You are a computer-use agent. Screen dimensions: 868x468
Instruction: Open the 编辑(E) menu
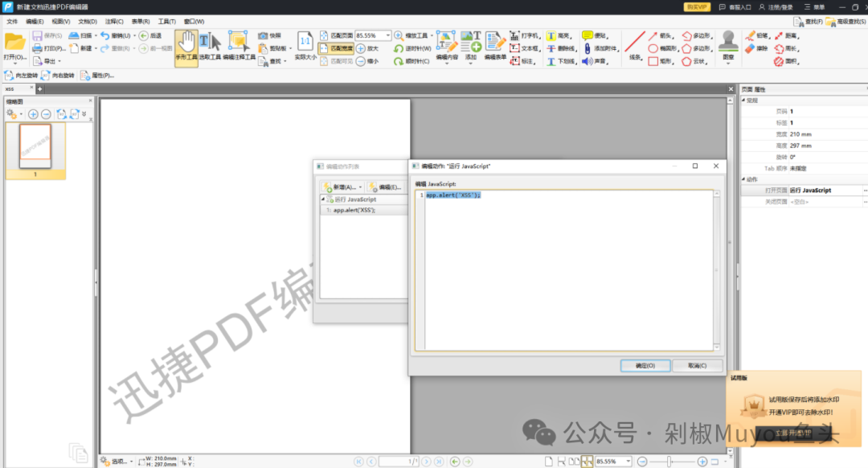click(35, 22)
